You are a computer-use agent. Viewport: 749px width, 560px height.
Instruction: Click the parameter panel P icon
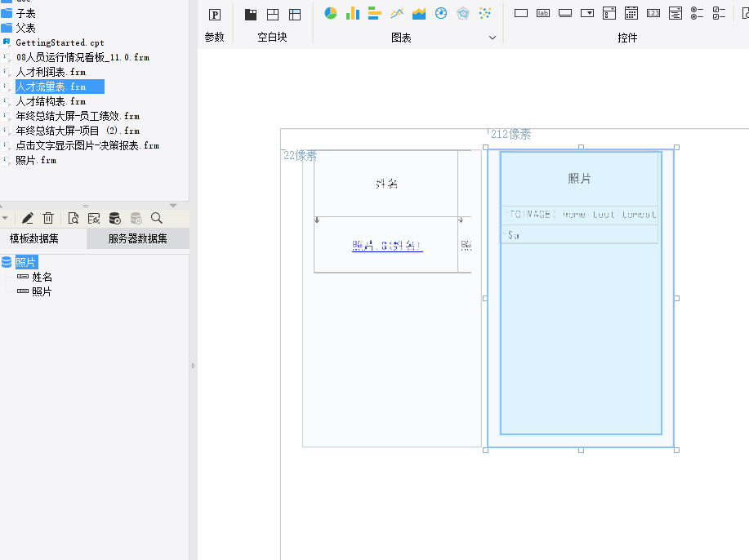click(x=215, y=15)
